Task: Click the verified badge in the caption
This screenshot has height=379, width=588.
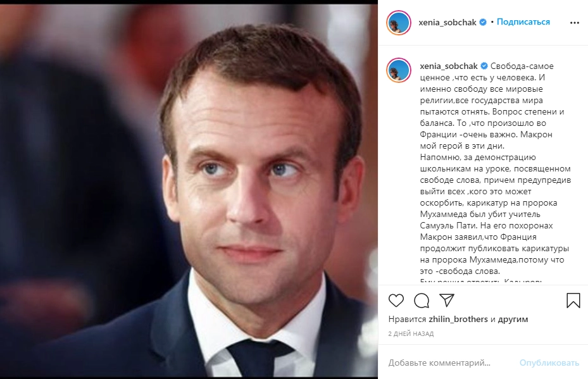Action: pos(484,66)
